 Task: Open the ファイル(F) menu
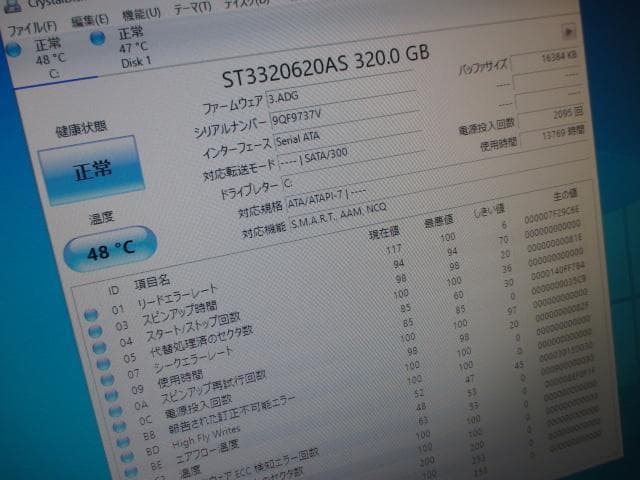click(32, 28)
